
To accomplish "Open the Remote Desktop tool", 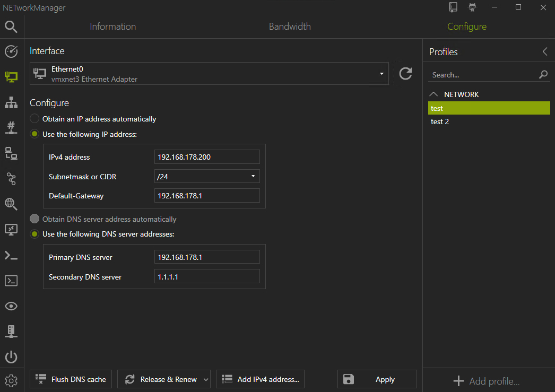I will click(11, 230).
